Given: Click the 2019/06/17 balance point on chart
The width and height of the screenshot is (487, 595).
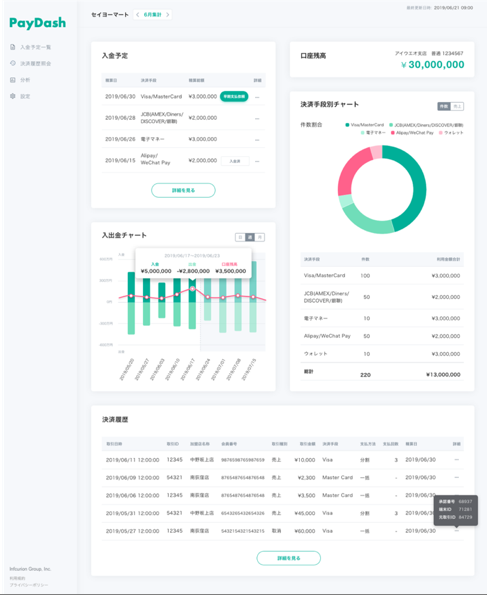Looking at the screenshot, I should click(x=192, y=289).
